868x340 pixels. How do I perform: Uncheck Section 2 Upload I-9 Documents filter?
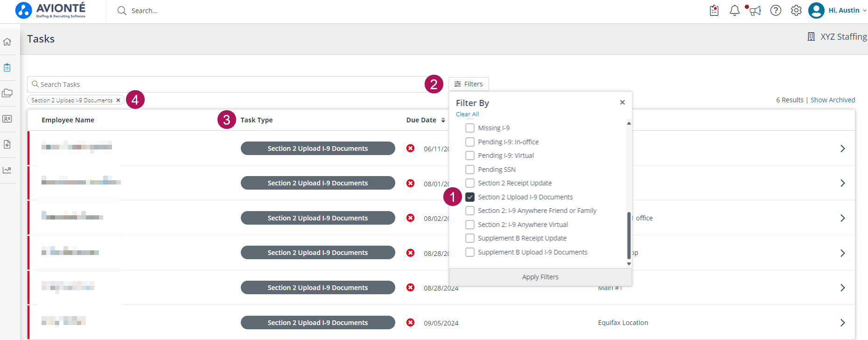470,197
